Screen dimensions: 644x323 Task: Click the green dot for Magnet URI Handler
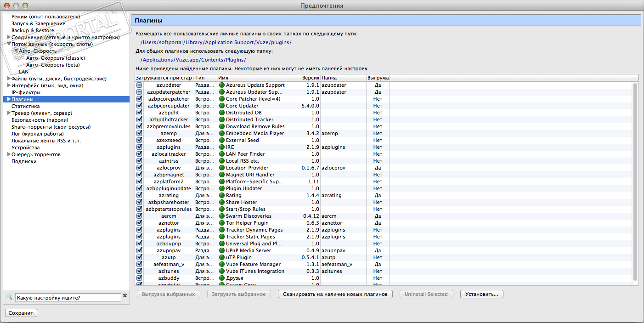pos(221,175)
